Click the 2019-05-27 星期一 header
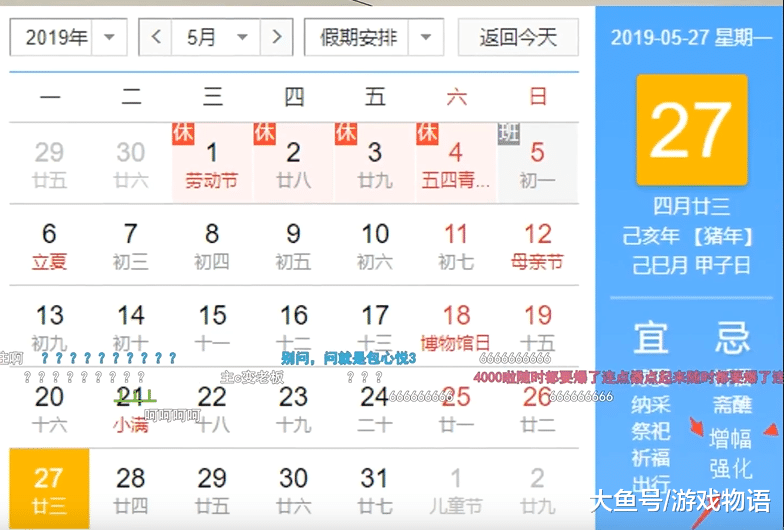This screenshot has height=530, width=784. pyautogui.click(x=691, y=37)
